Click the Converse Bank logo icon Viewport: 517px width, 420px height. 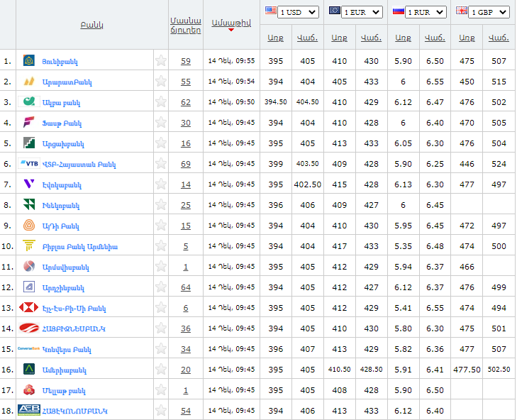[29, 348]
